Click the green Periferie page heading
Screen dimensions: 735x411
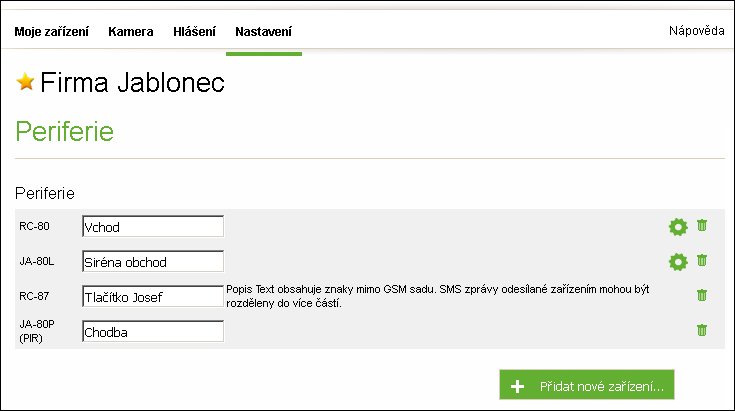click(65, 131)
